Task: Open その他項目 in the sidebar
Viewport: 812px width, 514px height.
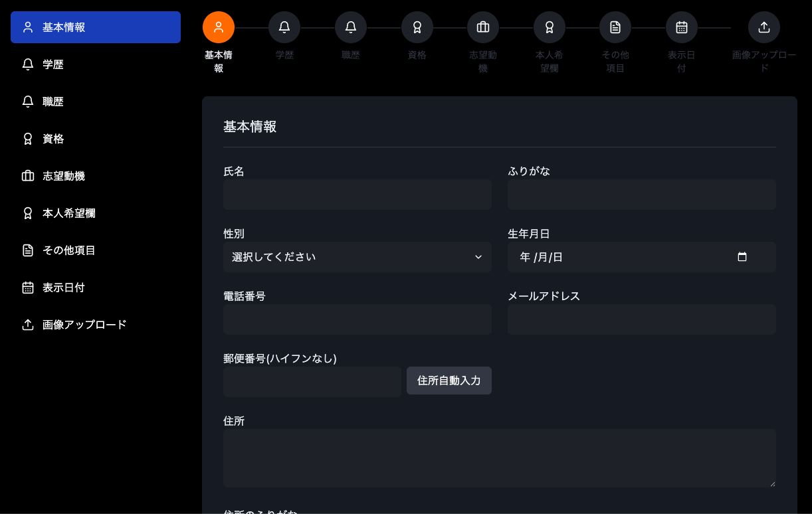Action: pos(96,250)
